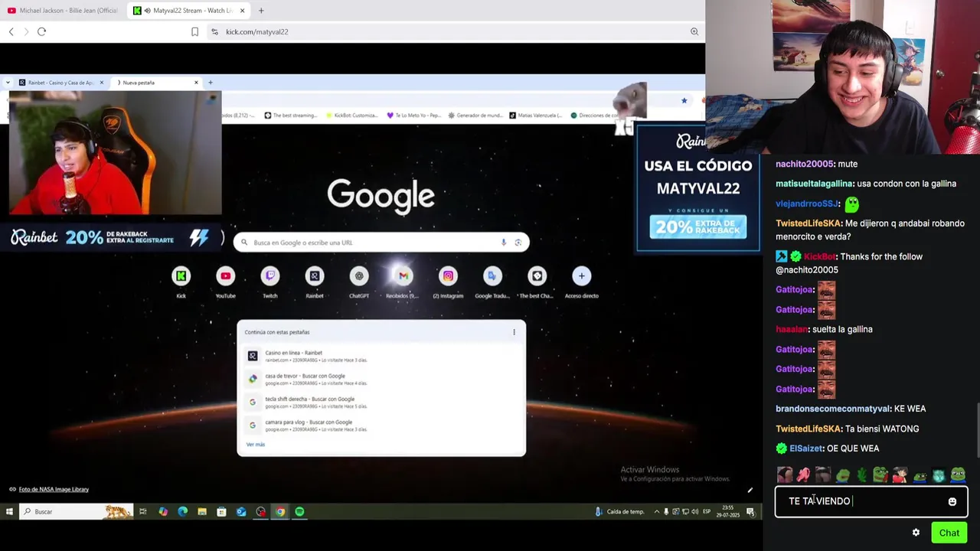Screen dimensions: 980x551
Task: Expand hidden system tray icons chevron
Action: point(656,511)
